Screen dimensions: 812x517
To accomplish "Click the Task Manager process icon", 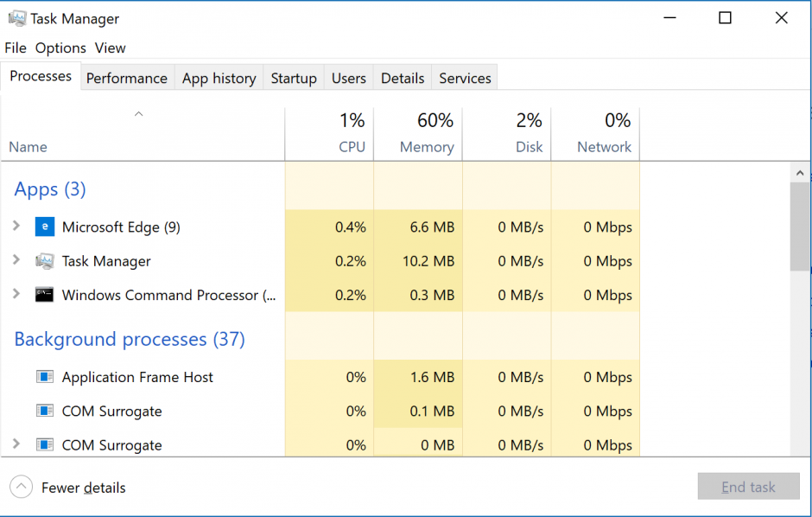I will (x=44, y=261).
